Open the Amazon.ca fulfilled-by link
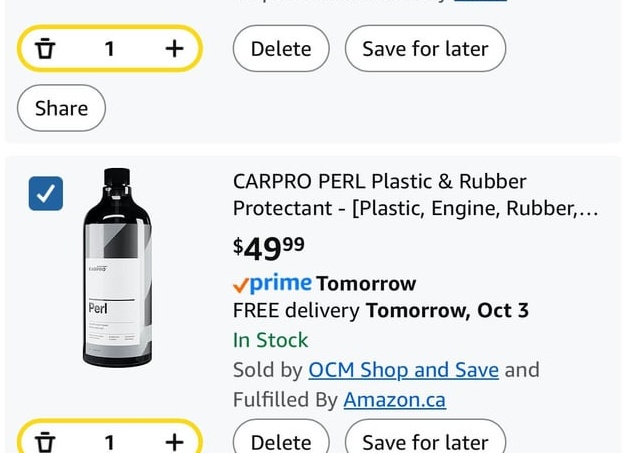This screenshot has height=453, width=626. (x=394, y=400)
